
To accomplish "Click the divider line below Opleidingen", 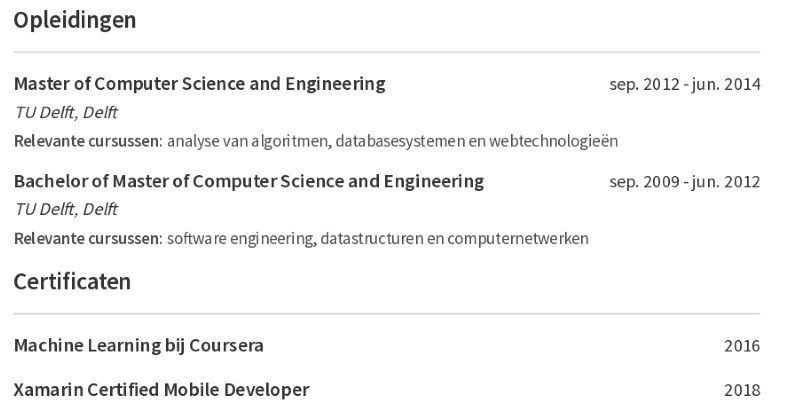I will [386, 52].
